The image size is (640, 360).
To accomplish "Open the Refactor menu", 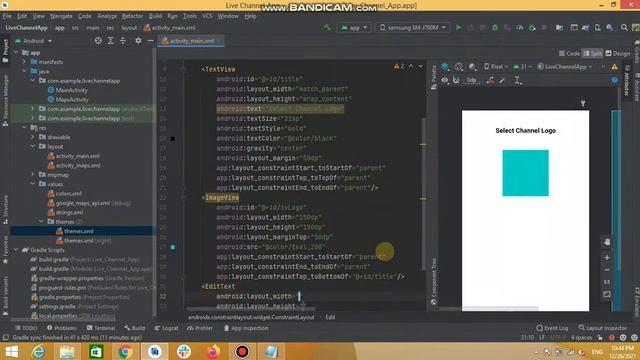I will pos(133,16).
